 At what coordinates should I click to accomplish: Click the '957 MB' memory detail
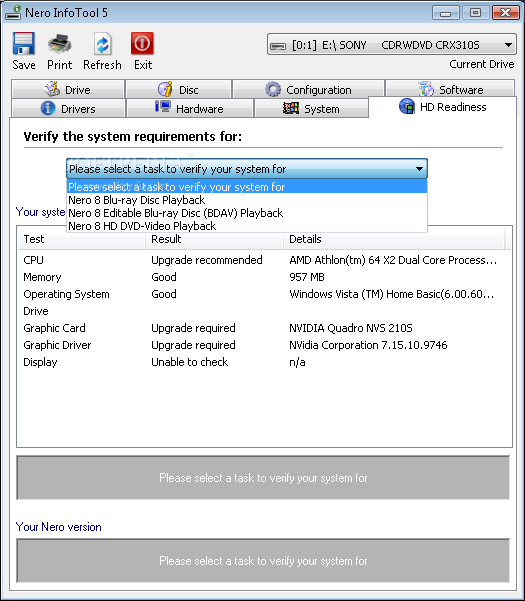[307, 277]
